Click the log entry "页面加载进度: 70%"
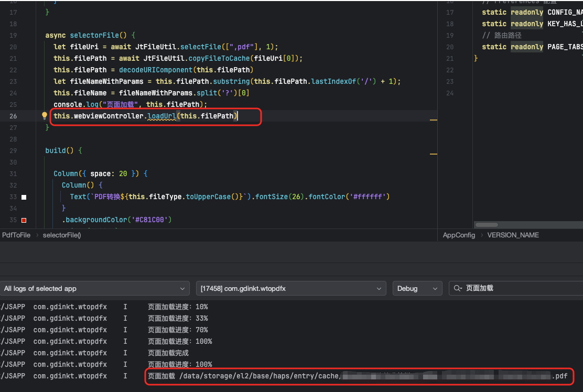This screenshot has height=392, width=583. (x=178, y=330)
